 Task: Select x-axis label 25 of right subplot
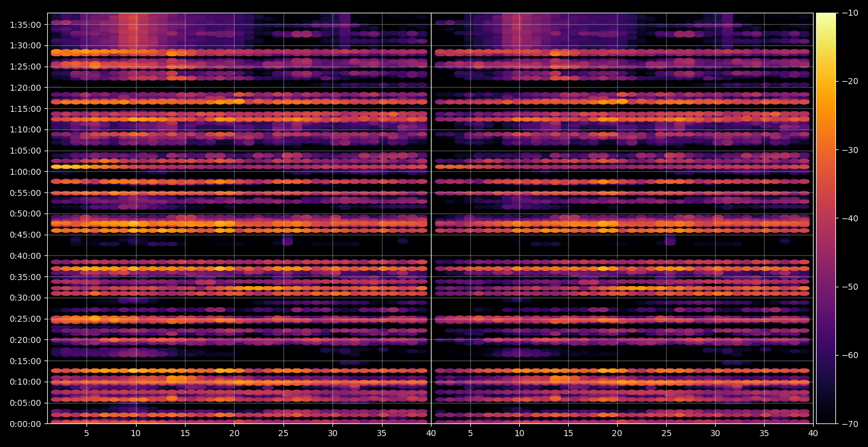666,433
